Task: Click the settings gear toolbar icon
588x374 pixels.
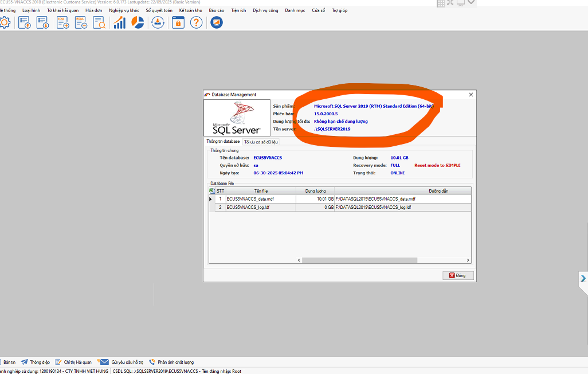Action: [x=5, y=22]
